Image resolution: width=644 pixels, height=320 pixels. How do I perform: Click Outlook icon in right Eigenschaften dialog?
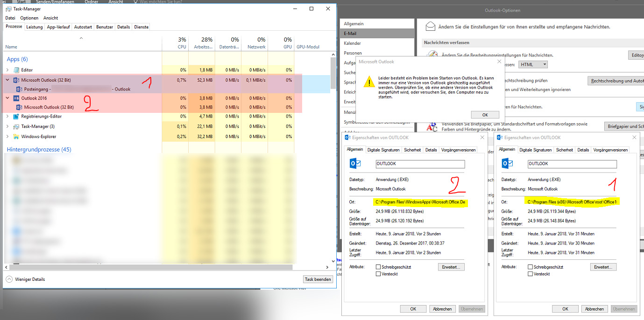point(508,163)
